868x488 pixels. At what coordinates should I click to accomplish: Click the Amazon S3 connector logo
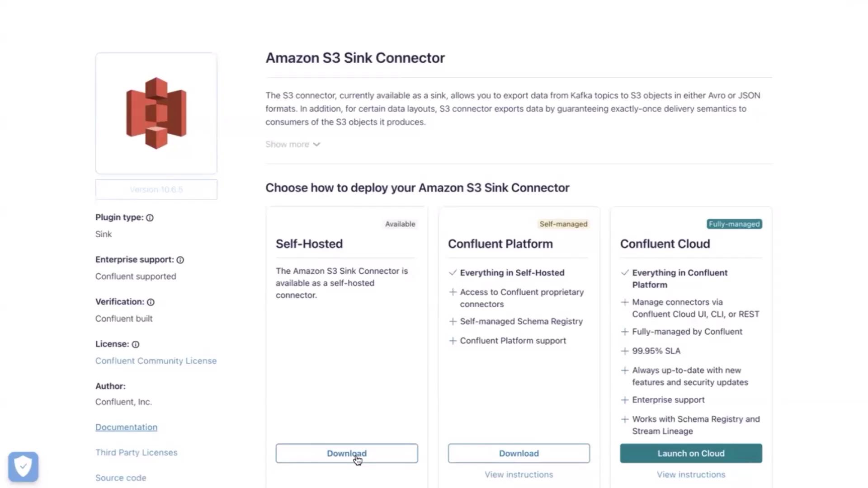tap(156, 113)
